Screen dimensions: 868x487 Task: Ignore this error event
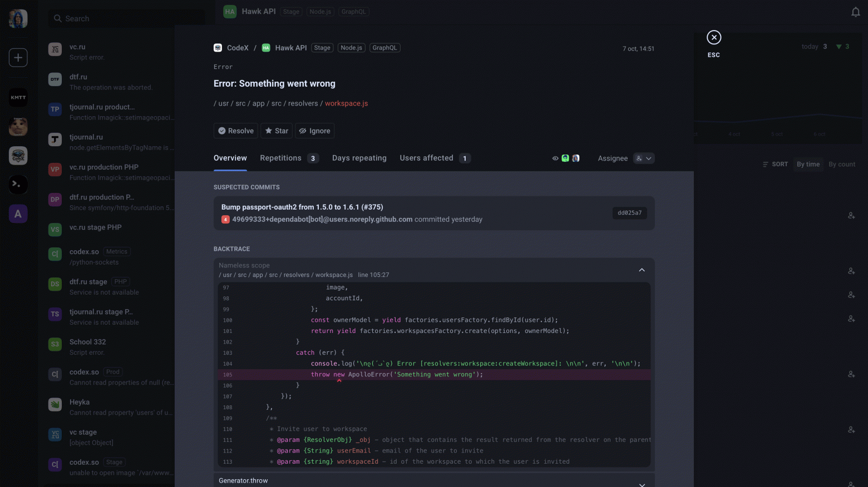(x=315, y=131)
